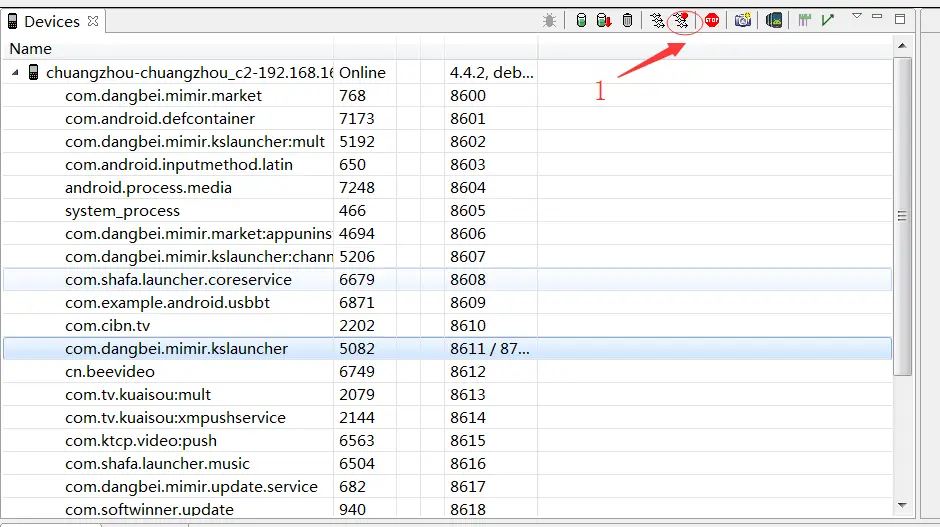This screenshot has height=527, width=940.
Task: Click port value 8605
Action: [468, 210]
